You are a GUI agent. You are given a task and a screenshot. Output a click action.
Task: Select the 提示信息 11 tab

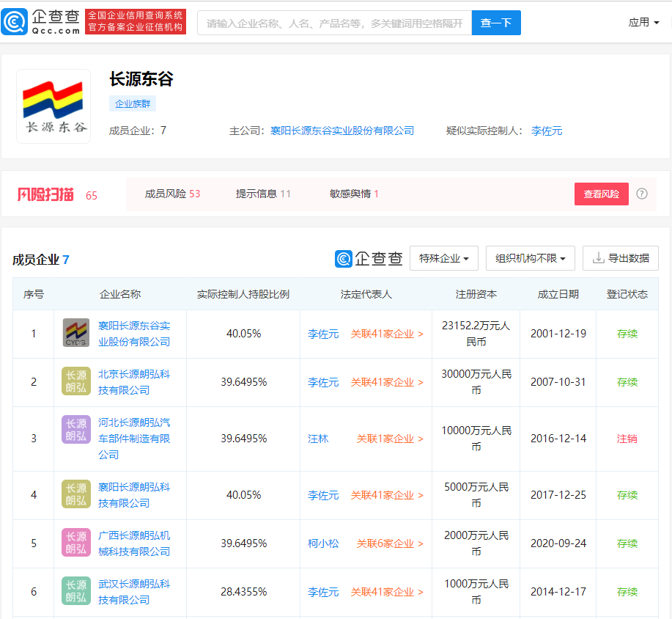263,194
